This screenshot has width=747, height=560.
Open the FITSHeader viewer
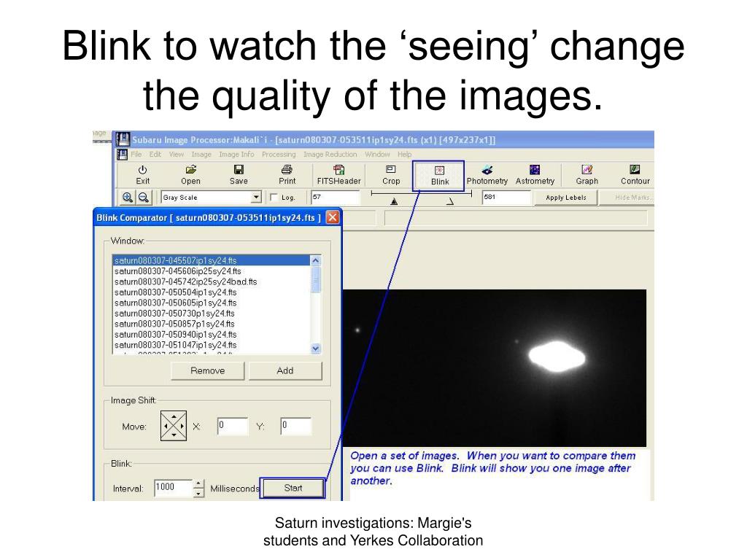pyautogui.click(x=338, y=175)
